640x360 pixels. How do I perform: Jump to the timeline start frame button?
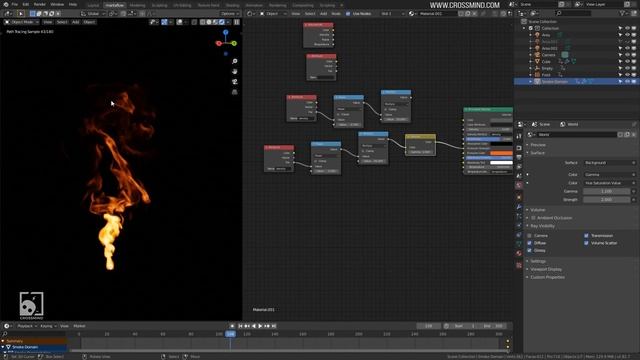tap(240, 326)
